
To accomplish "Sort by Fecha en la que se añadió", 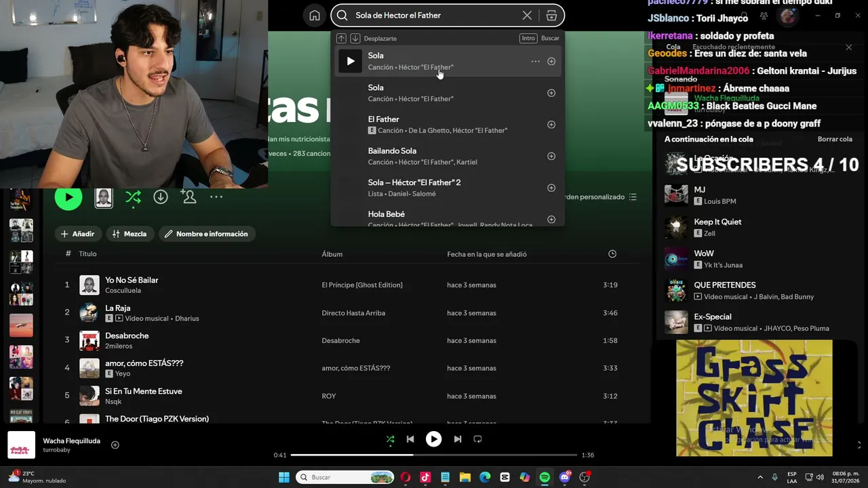I will pyautogui.click(x=487, y=254).
